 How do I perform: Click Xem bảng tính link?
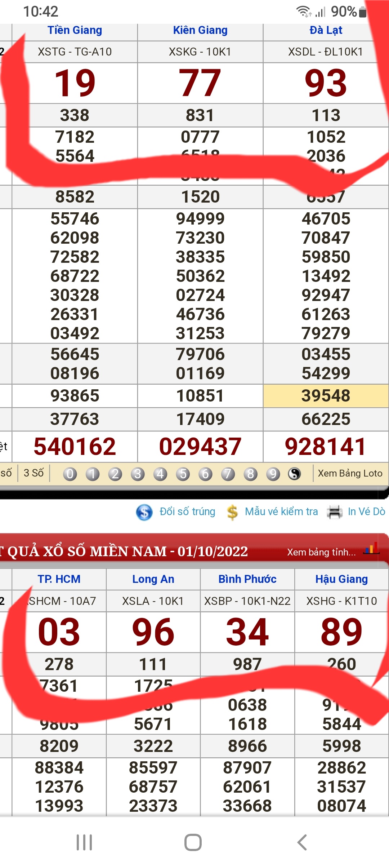coord(321,552)
